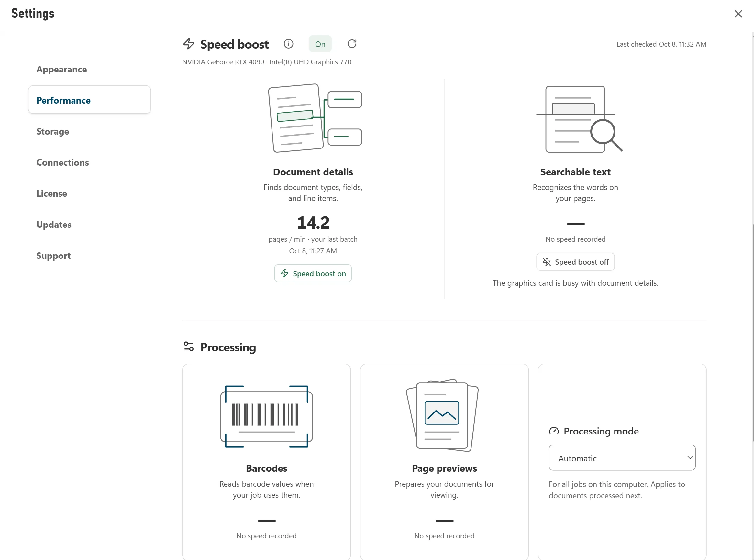Viewport: 754px width, 560px height.
Task: Click the Page previews card heading
Action: click(x=444, y=468)
